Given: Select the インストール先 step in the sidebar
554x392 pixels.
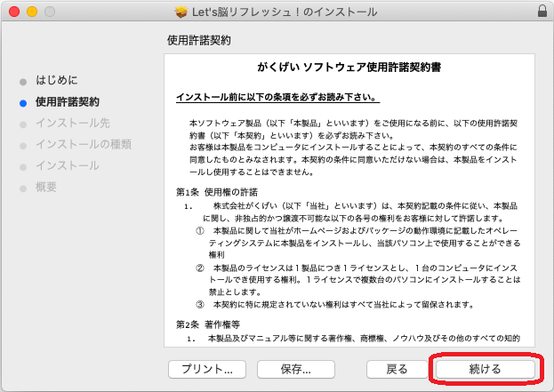Looking at the screenshot, I should pos(73,123).
